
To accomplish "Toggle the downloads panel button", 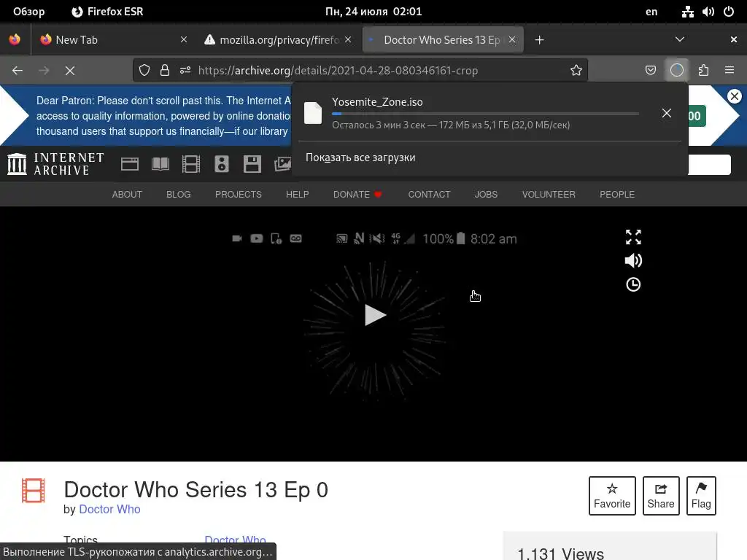I will pyautogui.click(x=677, y=71).
